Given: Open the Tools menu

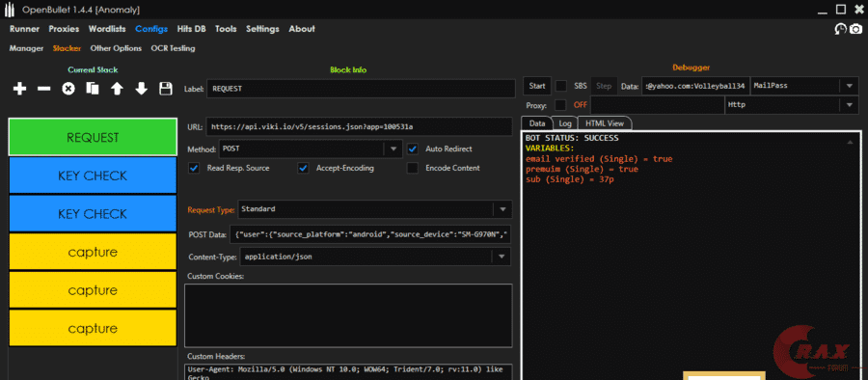Looking at the screenshot, I should coord(226,29).
